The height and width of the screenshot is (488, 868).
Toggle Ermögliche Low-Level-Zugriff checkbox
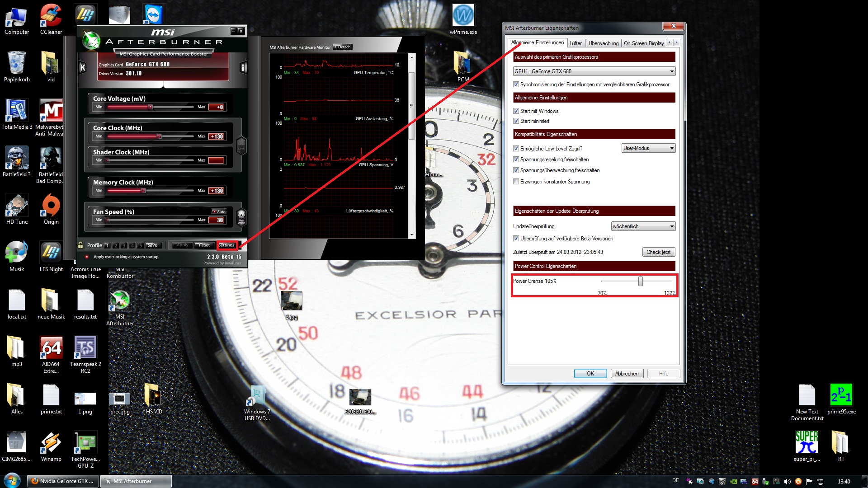[x=516, y=149]
